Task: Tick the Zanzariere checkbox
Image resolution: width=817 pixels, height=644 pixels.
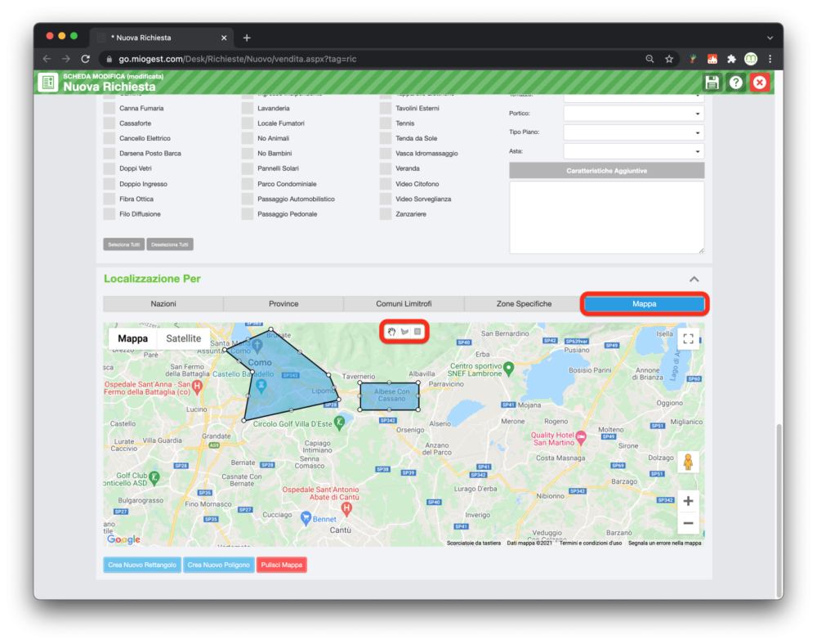Action: [386, 214]
